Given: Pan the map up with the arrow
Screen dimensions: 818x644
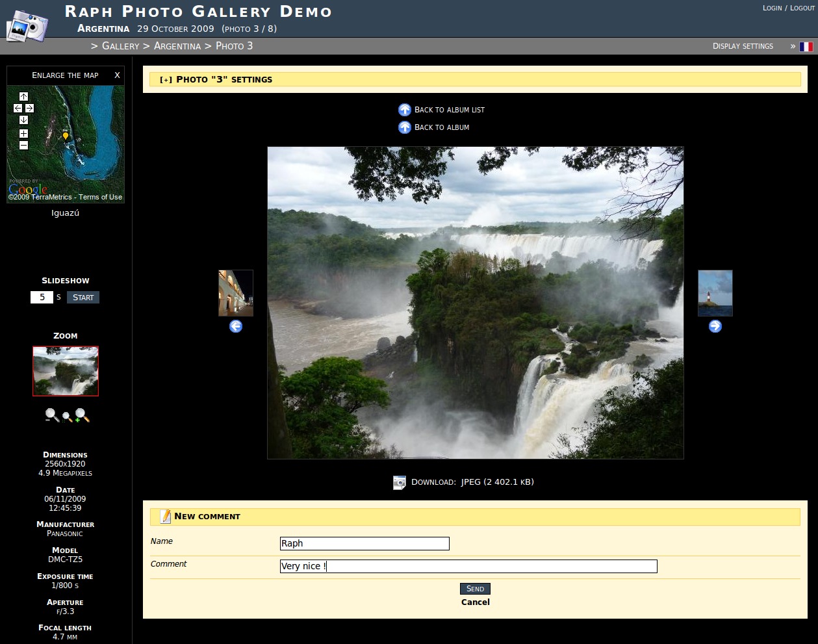Looking at the screenshot, I should pyautogui.click(x=23, y=97).
